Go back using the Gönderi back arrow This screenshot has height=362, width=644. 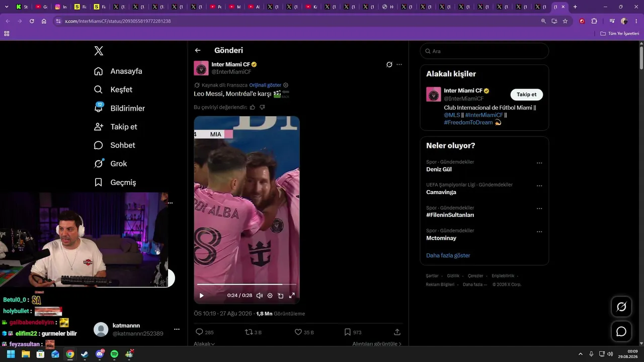click(198, 50)
